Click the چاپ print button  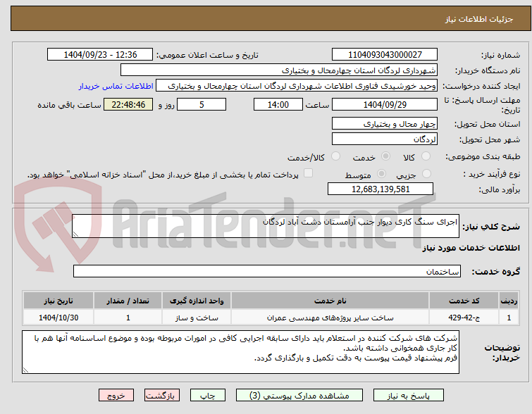coord(208,396)
